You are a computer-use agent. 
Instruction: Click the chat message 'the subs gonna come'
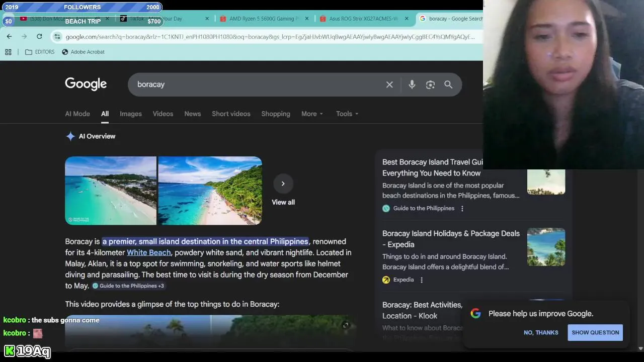[x=65, y=320]
